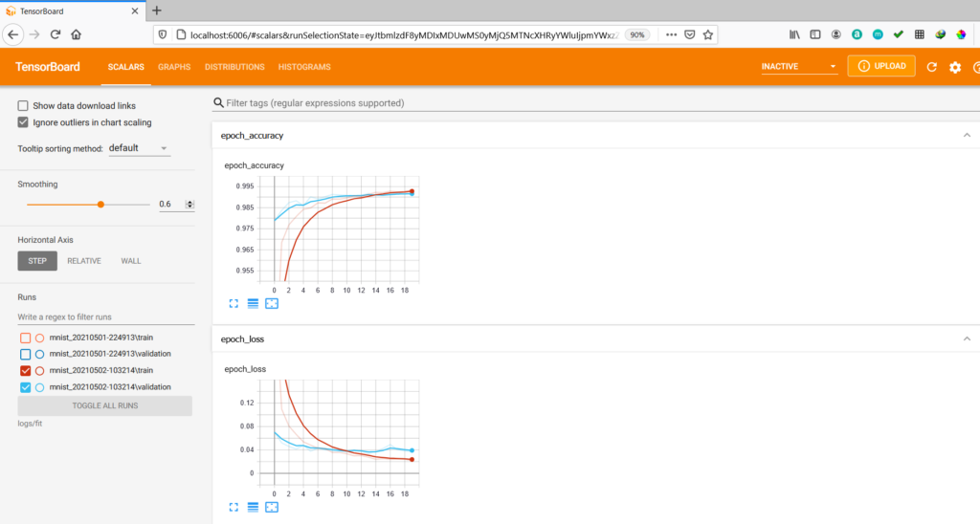
Task: Enable Show data download links checkbox
Action: (24, 105)
